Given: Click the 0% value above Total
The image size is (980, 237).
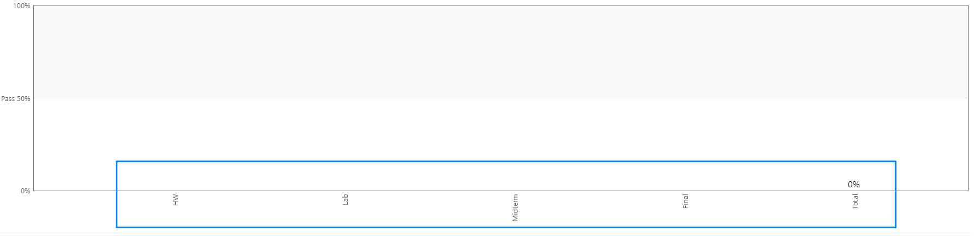Looking at the screenshot, I should tap(853, 185).
